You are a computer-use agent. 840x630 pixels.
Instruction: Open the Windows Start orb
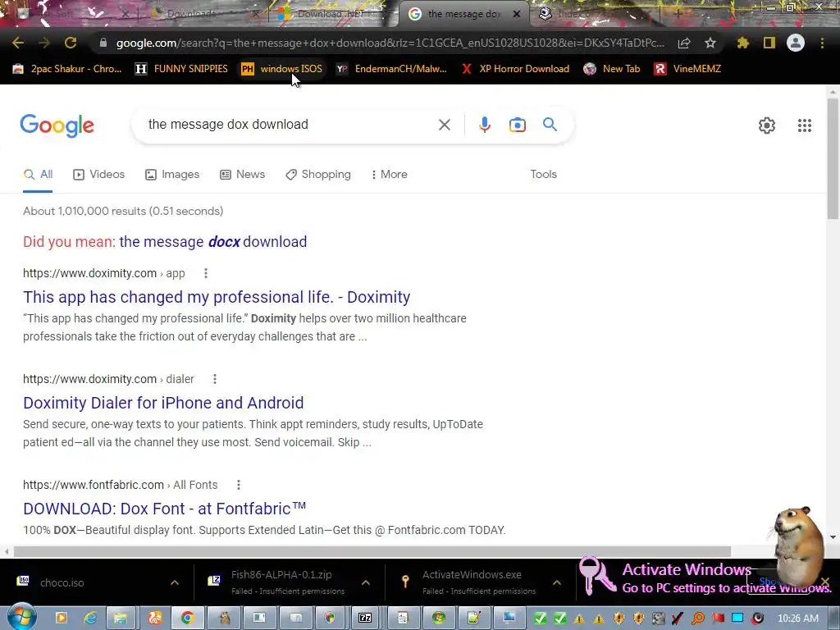21,617
